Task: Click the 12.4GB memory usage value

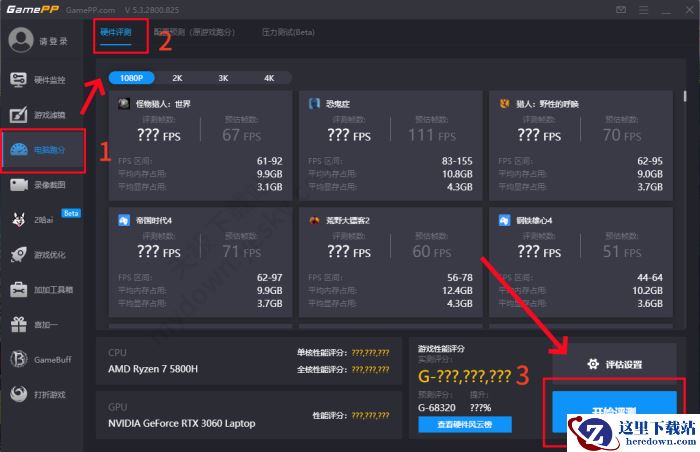Action: pos(457,290)
